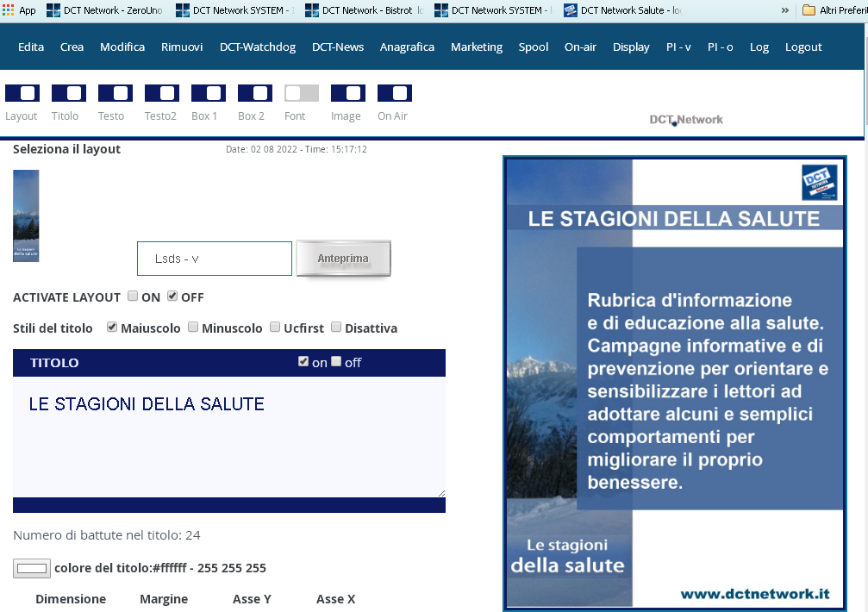Check the Disattiva title style
Image resolution: width=868 pixels, height=612 pixels.
pyautogui.click(x=336, y=327)
